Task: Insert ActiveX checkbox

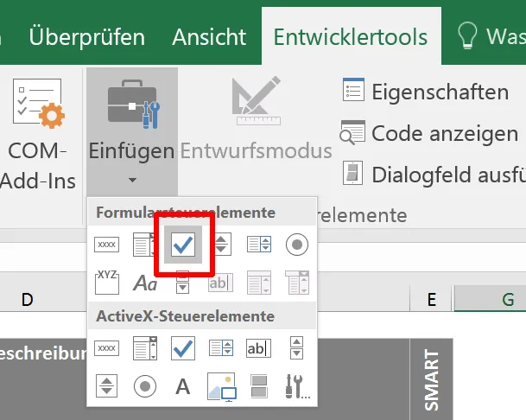Action: pyautogui.click(x=183, y=348)
